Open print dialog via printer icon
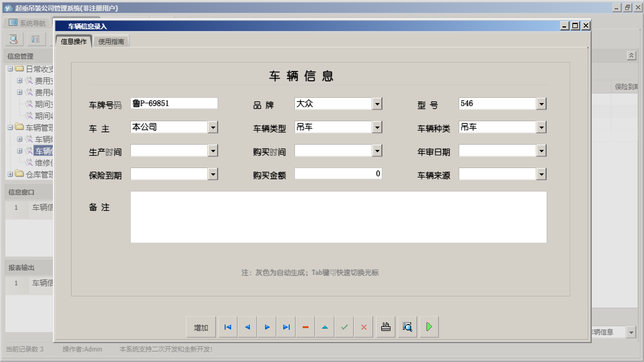 (x=385, y=327)
